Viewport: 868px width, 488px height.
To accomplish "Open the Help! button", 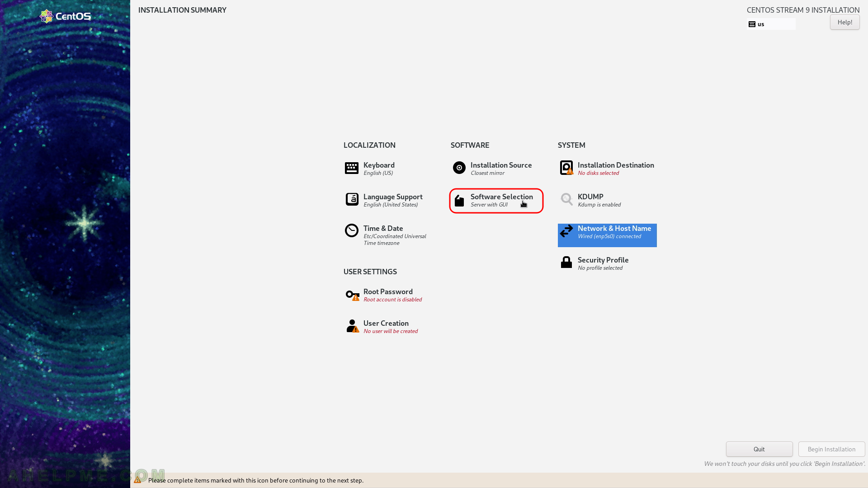I will 844,22.
